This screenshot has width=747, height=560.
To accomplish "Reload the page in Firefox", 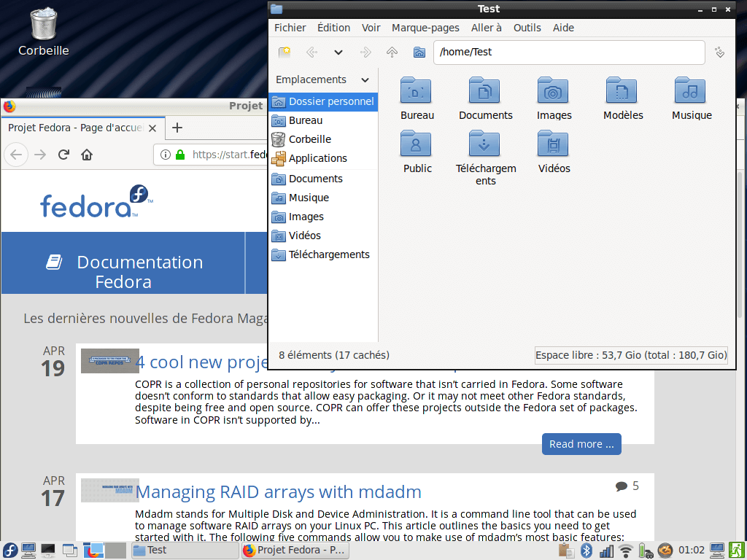I will click(x=63, y=155).
